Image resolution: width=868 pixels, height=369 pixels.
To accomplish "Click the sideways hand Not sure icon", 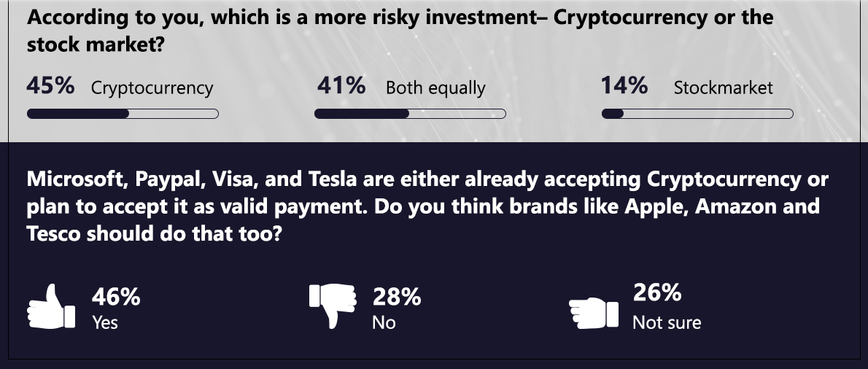I will pyautogui.click(x=593, y=311).
